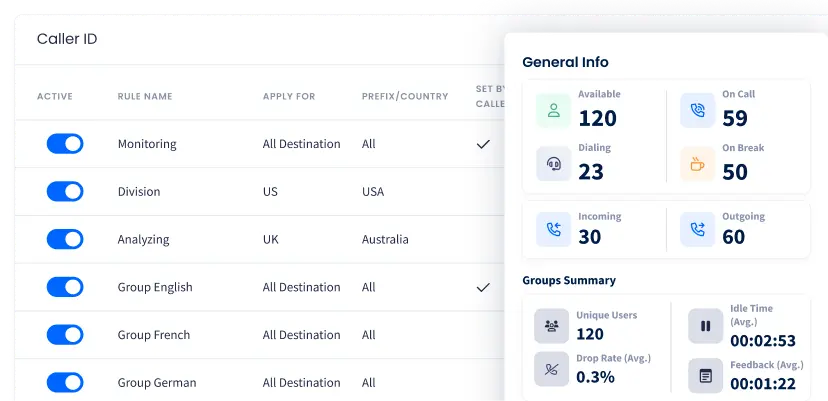Click Australia in the Analyzing row
The width and height of the screenshot is (828, 401).
385,239
